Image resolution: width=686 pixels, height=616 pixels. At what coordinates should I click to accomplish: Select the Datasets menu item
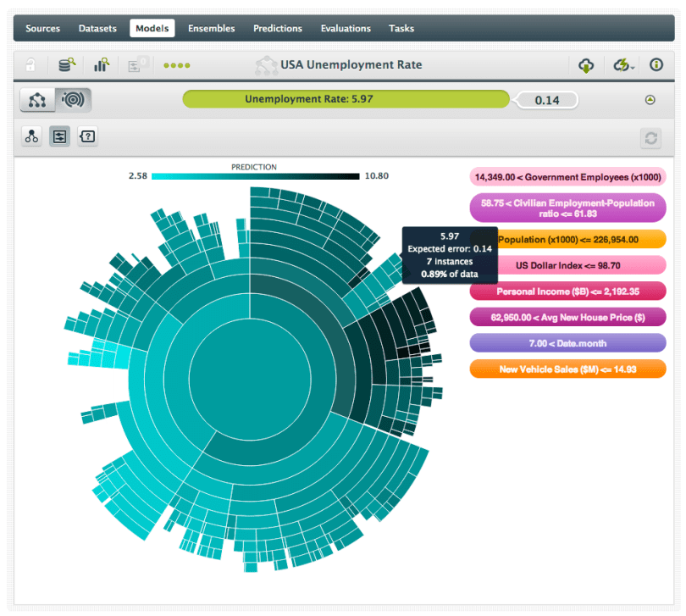(97, 28)
